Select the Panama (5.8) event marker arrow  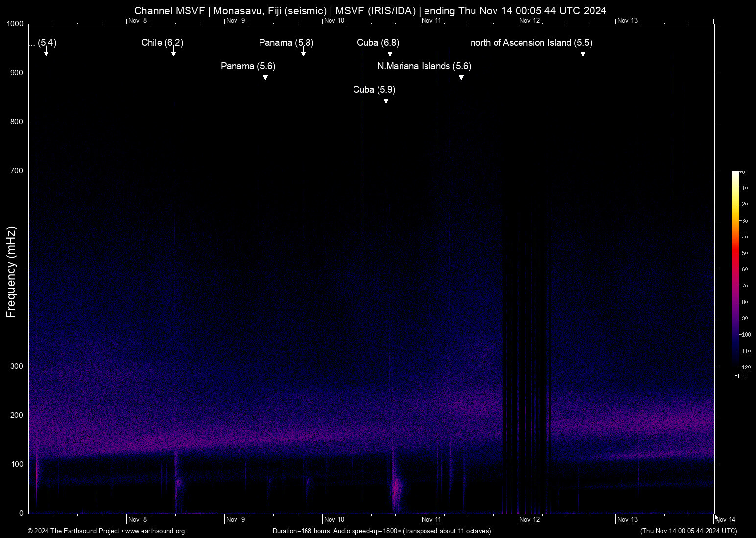coord(304,53)
